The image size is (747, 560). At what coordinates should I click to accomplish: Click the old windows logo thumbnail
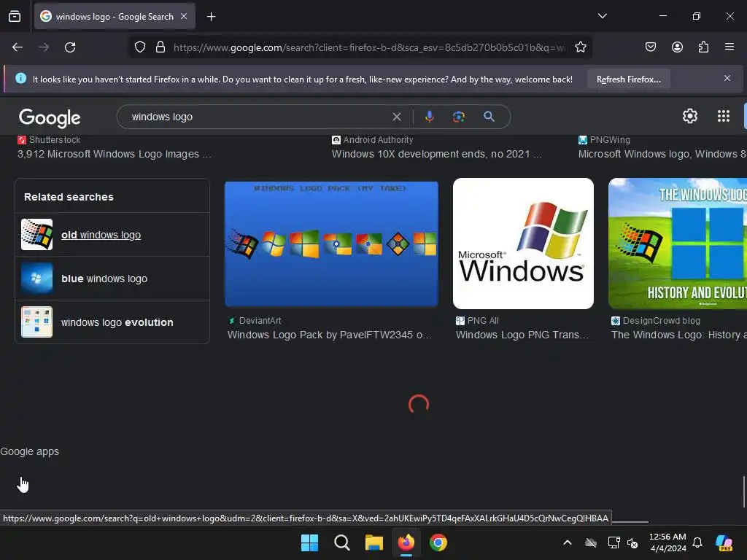pyautogui.click(x=36, y=235)
